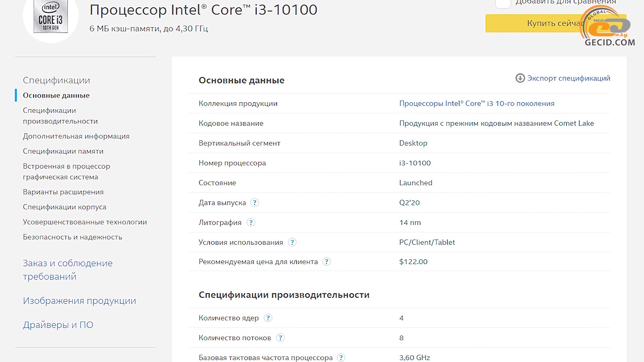
Task: Go to Спецификации производительности in sidebar
Action: pyautogui.click(x=60, y=116)
